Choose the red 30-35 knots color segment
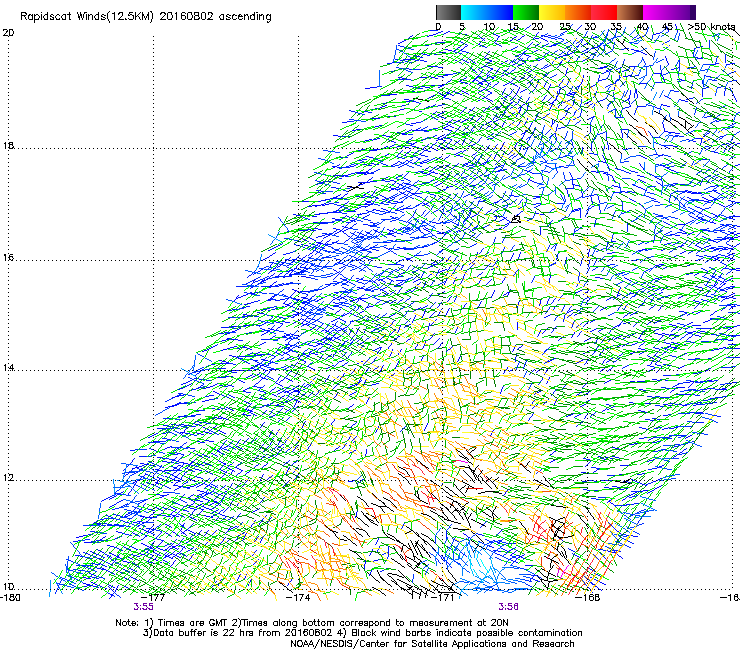The width and height of the screenshot is (740, 650). tap(604, 12)
